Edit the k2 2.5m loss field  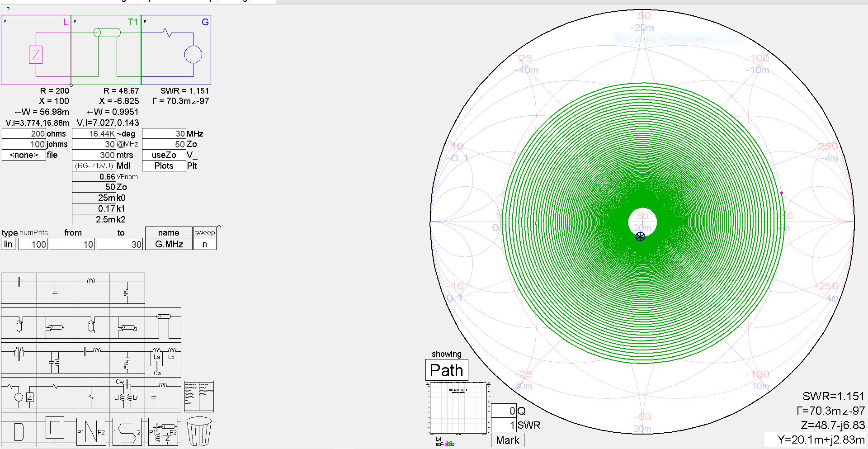94,220
